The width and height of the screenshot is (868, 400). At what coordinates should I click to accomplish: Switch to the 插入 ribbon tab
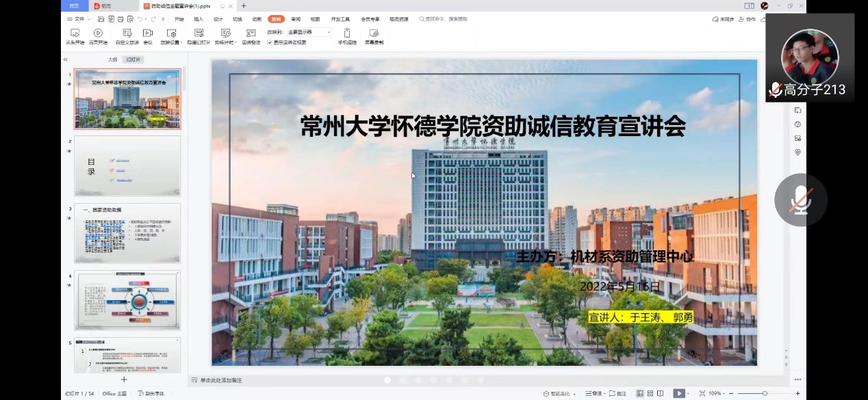[199, 19]
